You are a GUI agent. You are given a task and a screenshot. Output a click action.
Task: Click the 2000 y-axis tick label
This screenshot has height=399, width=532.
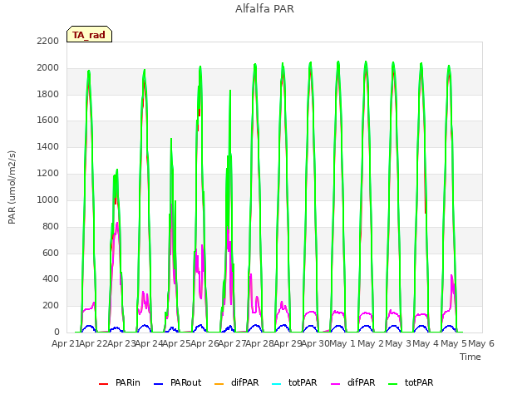[48, 67]
